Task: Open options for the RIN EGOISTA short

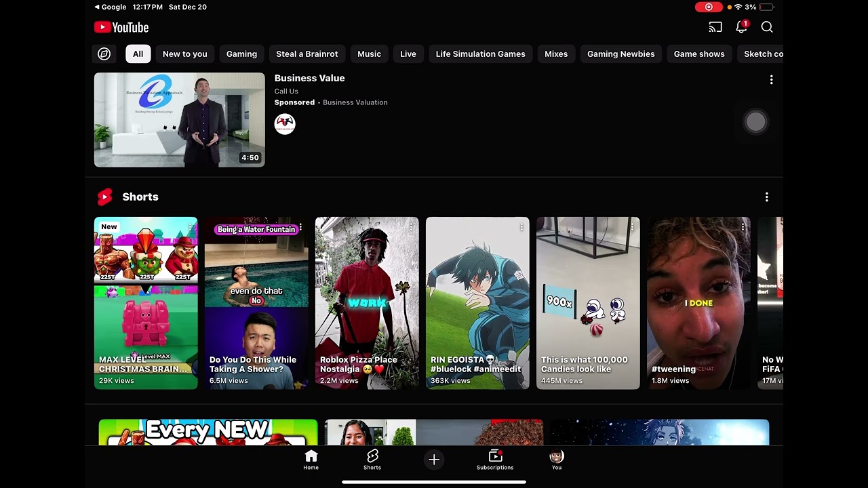Action: [x=521, y=227]
